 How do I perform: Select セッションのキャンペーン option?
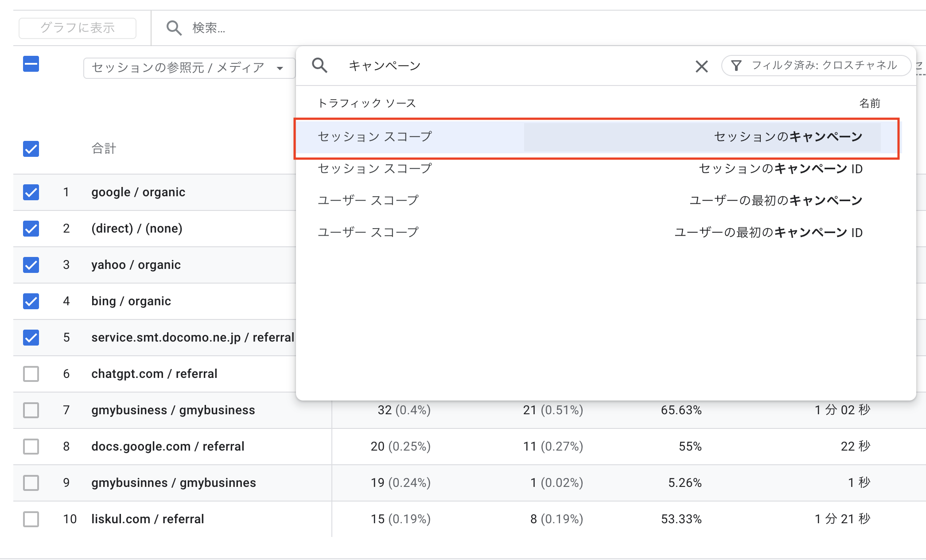coord(788,136)
